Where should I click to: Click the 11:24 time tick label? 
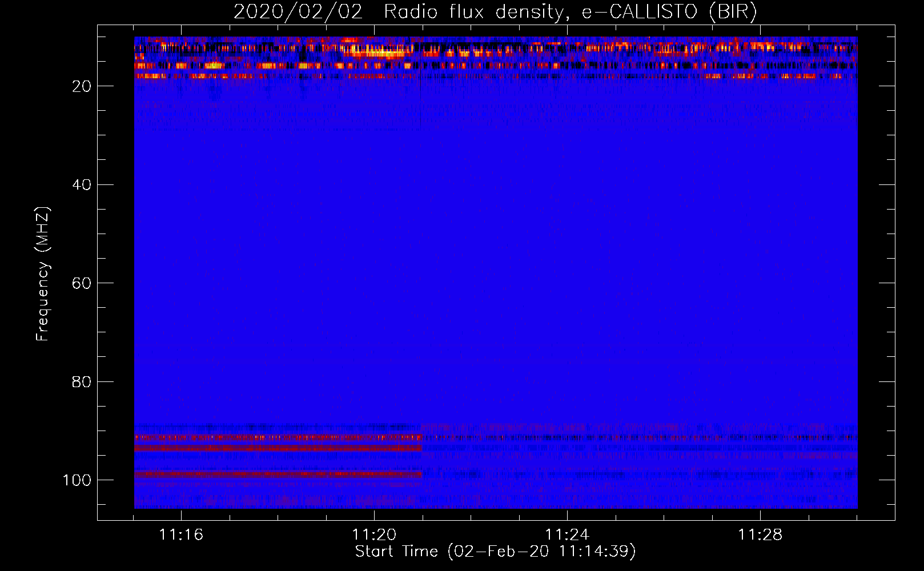click(567, 535)
